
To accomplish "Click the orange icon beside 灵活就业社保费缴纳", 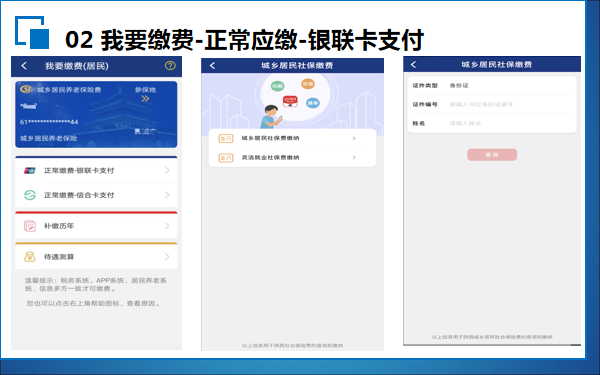I will pyautogui.click(x=226, y=158).
